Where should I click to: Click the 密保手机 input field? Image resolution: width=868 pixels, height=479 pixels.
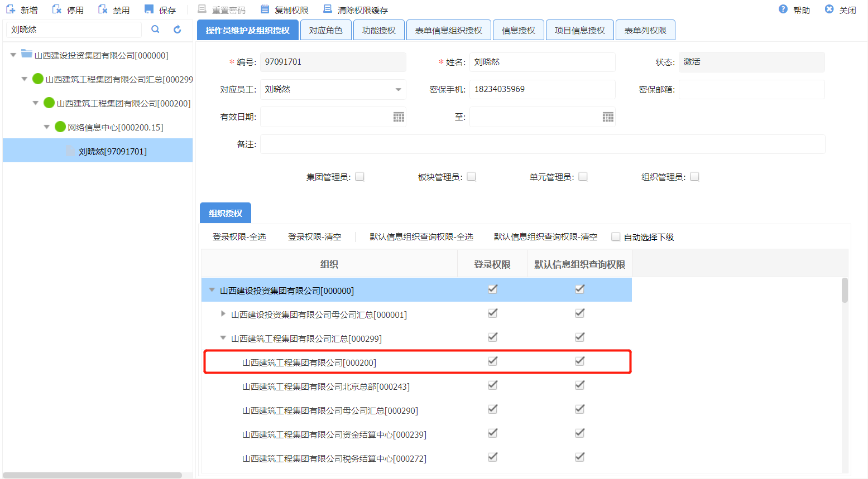click(x=542, y=89)
